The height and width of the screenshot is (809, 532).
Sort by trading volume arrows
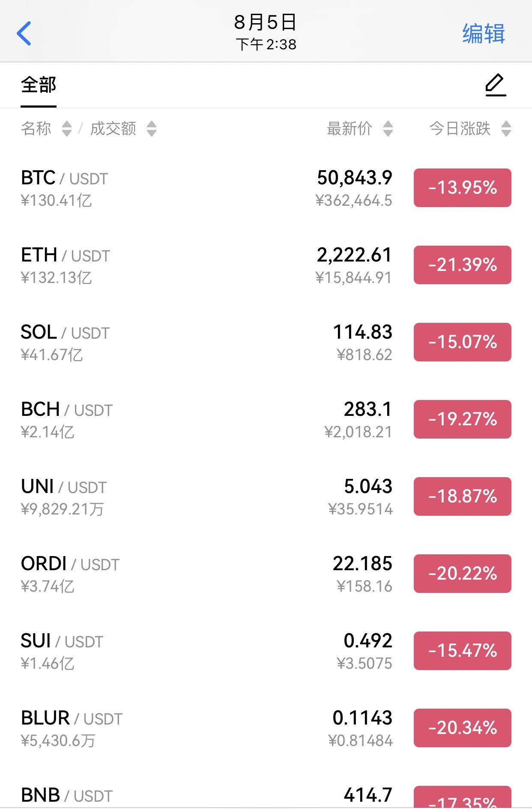[152, 129]
